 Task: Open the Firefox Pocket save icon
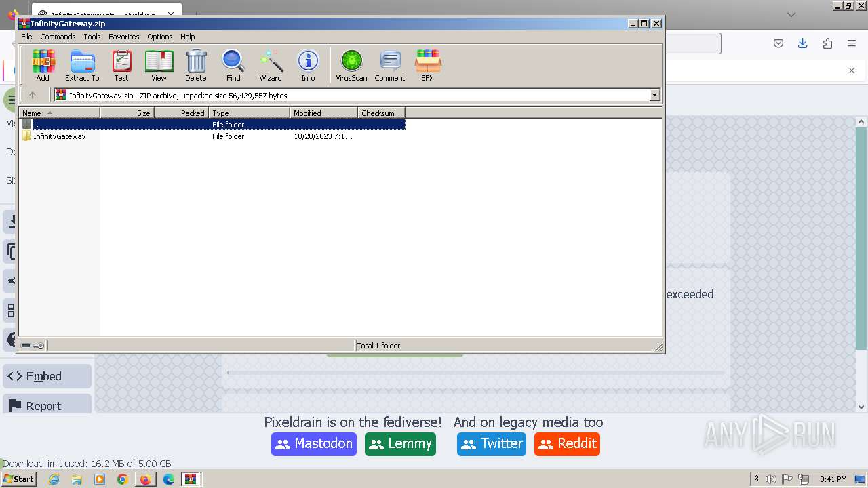(x=778, y=43)
